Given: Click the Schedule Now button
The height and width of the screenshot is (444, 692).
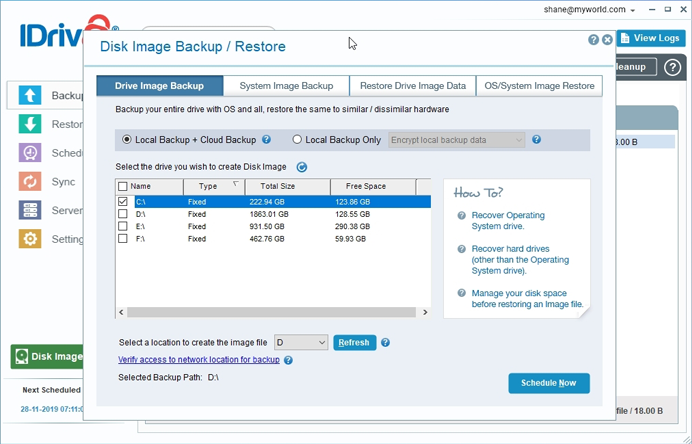Looking at the screenshot, I should [549, 383].
